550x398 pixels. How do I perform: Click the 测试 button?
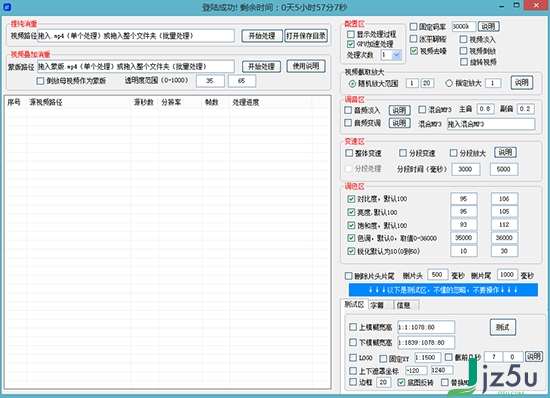(503, 327)
